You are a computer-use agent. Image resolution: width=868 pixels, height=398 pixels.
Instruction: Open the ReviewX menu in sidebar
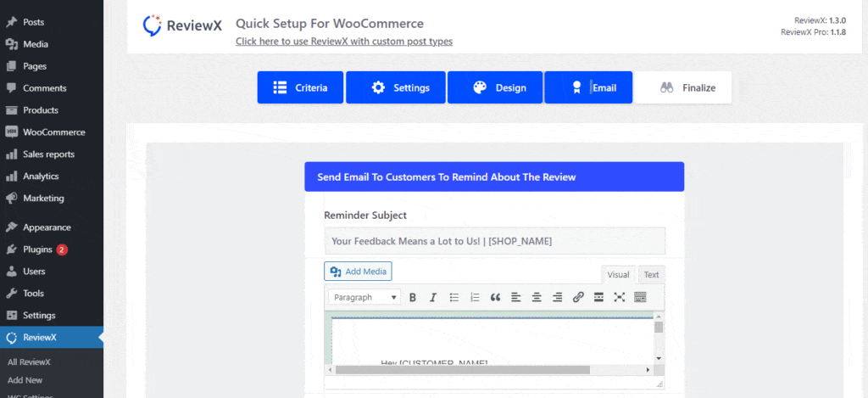[52, 338]
